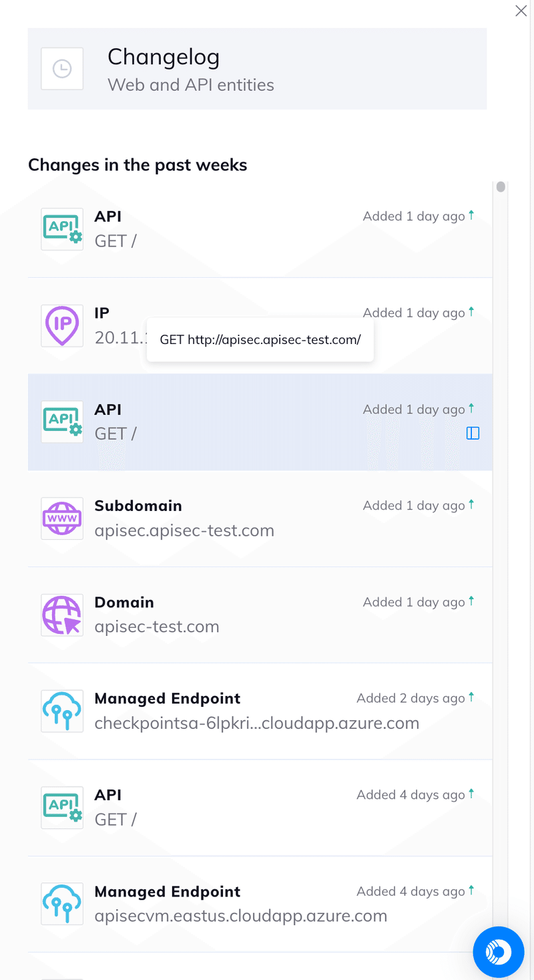Select the apisec-test.com domain entry

click(260, 615)
